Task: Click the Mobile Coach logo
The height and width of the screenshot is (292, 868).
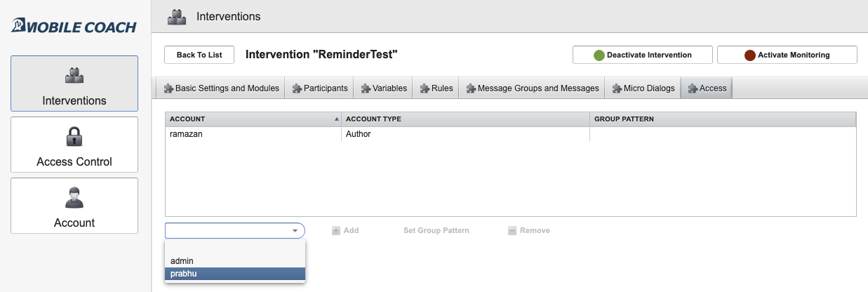Action: pyautogui.click(x=74, y=27)
